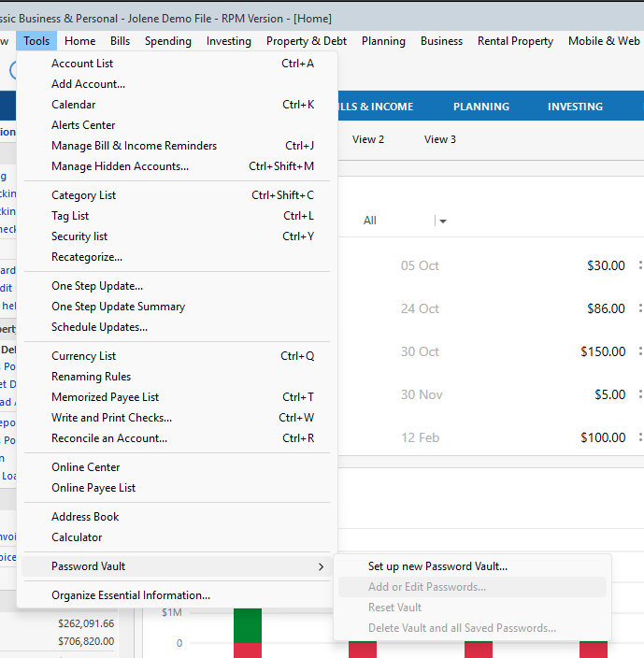Open Online Payee List

pos(177,488)
